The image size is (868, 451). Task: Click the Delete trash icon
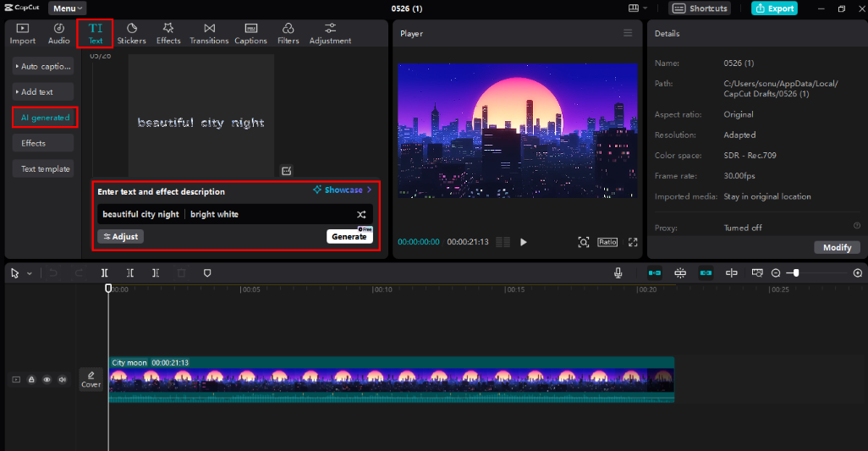pyautogui.click(x=182, y=272)
